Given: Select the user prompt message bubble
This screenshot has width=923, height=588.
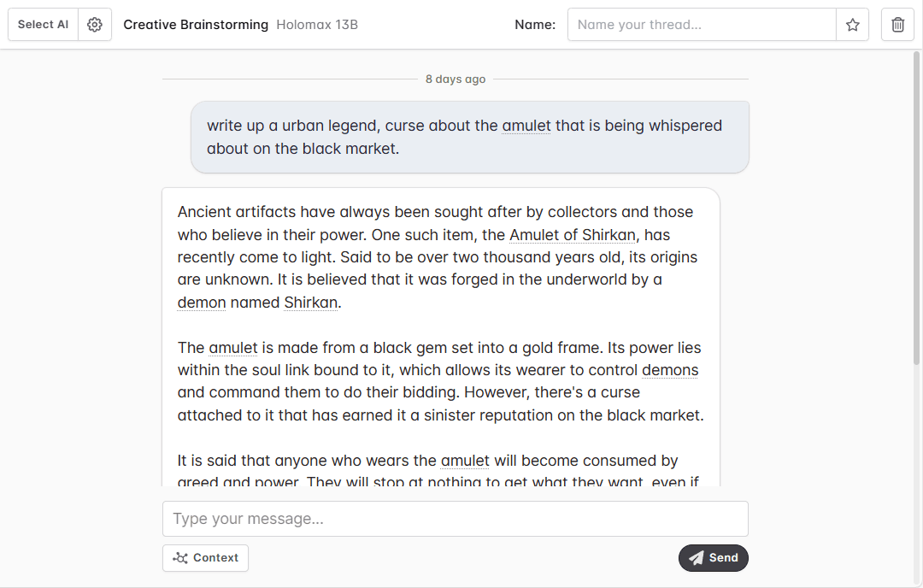Looking at the screenshot, I should point(469,137).
